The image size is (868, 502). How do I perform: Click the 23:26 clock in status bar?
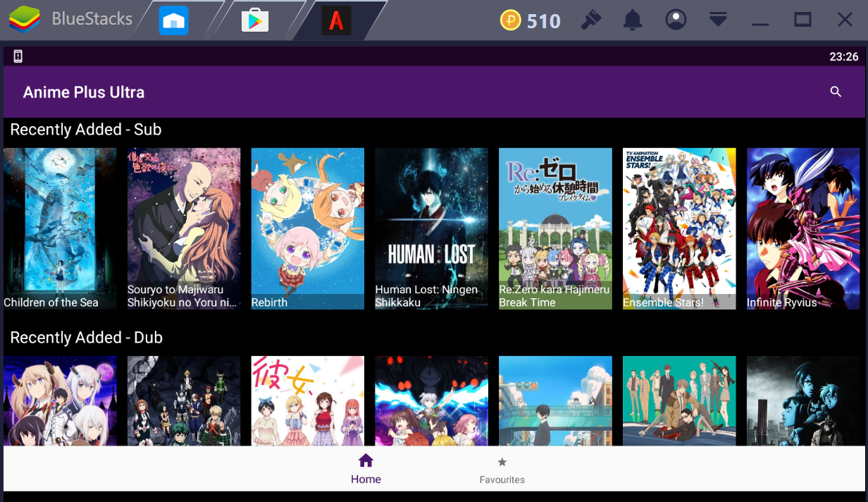tap(844, 57)
